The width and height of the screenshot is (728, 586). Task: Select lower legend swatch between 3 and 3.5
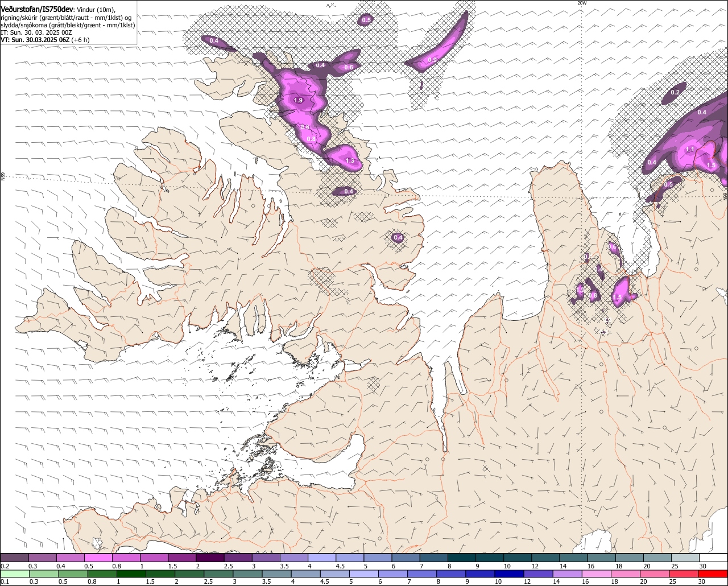point(248,573)
